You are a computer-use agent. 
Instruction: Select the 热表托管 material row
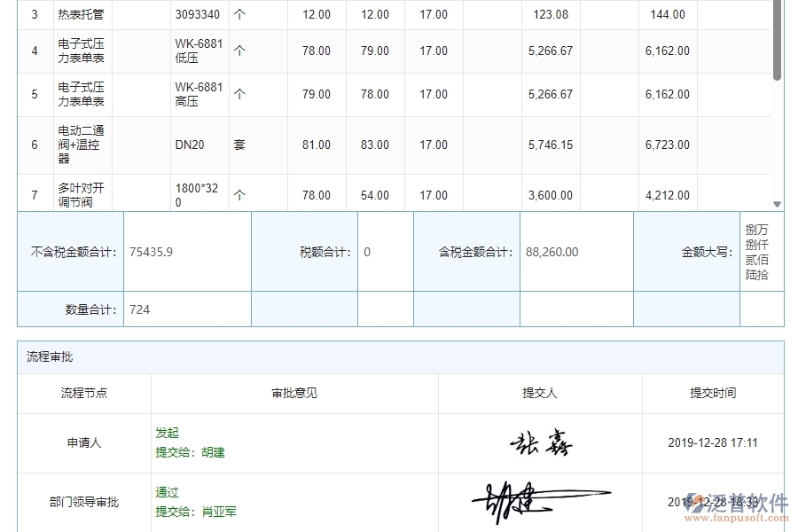click(83, 14)
